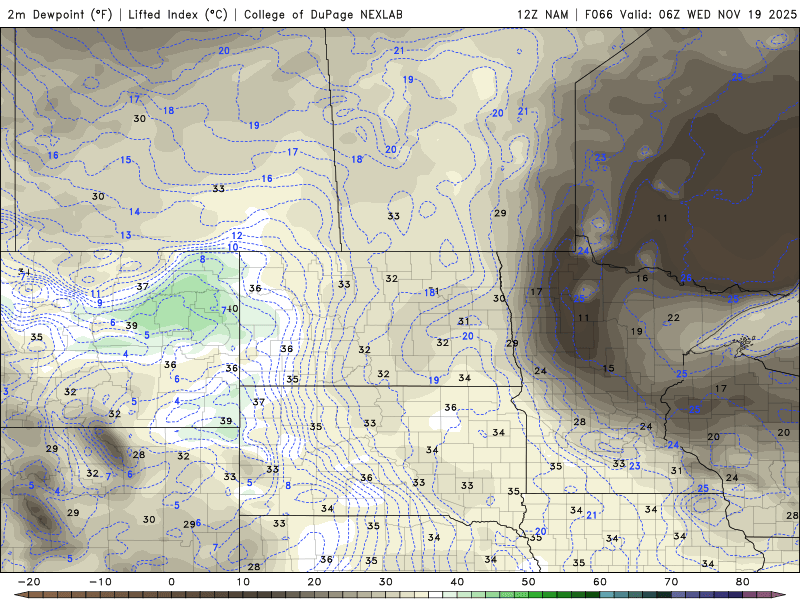Click the "Lifted Index (°C)" title text
This screenshot has height=600, width=800.
click(178, 14)
